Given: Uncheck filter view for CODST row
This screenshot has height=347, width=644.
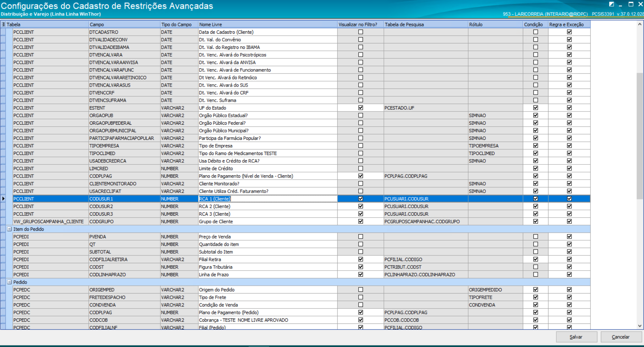Looking at the screenshot, I should [x=361, y=267].
